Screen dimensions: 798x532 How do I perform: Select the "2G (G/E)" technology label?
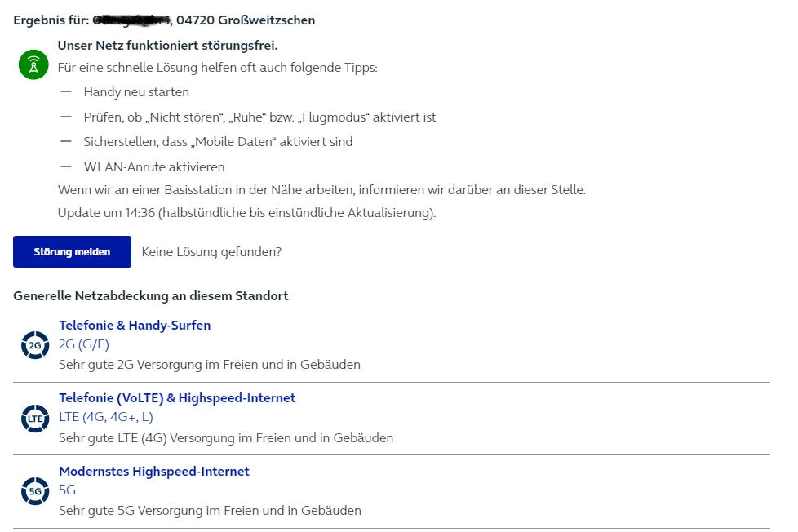[x=84, y=344]
